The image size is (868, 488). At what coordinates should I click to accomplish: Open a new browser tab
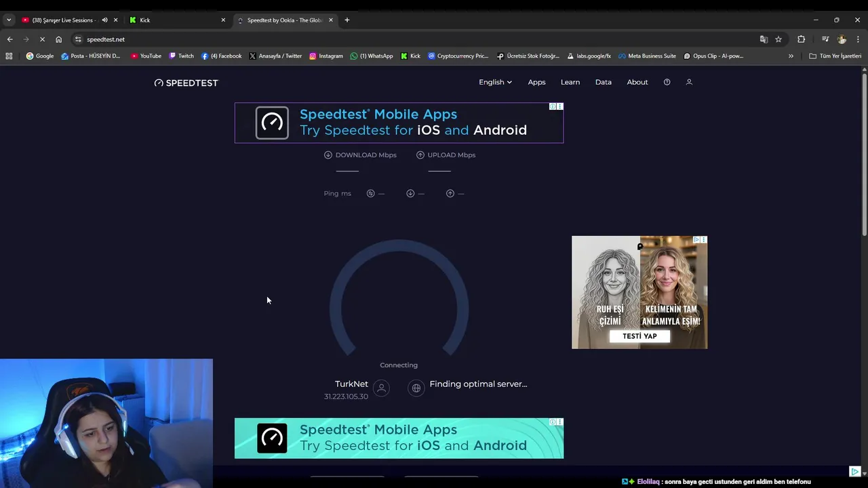pos(347,20)
